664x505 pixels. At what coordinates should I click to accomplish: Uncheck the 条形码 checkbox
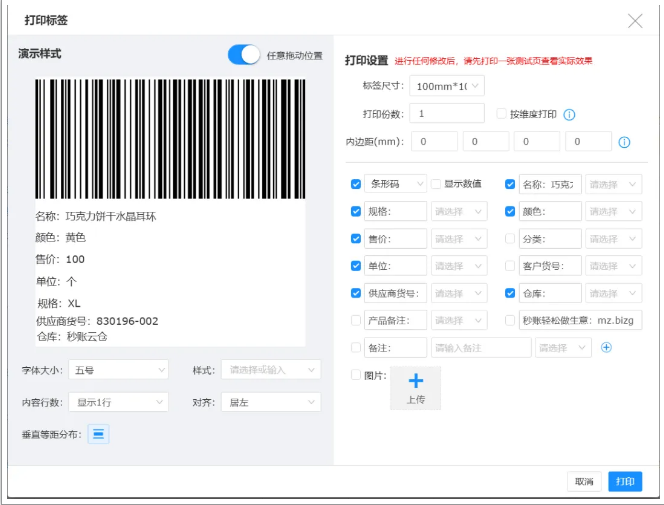[356, 184]
